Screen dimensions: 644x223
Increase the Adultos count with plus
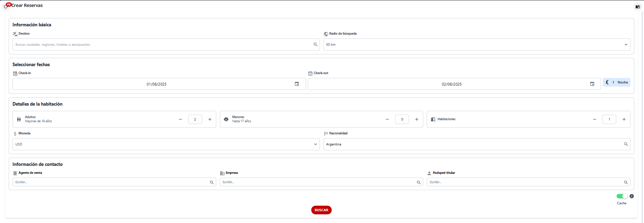[x=210, y=119]
